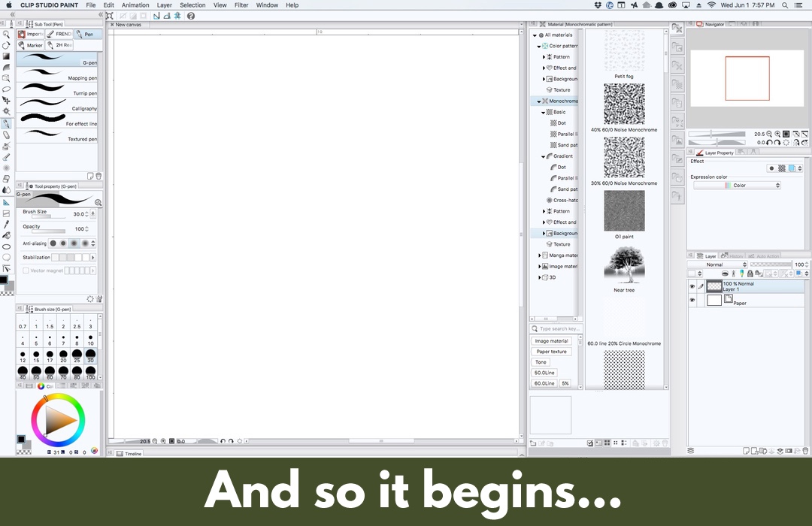Open the Filter menu
This screenshot has height=526, width=812.
coord(241,5)
